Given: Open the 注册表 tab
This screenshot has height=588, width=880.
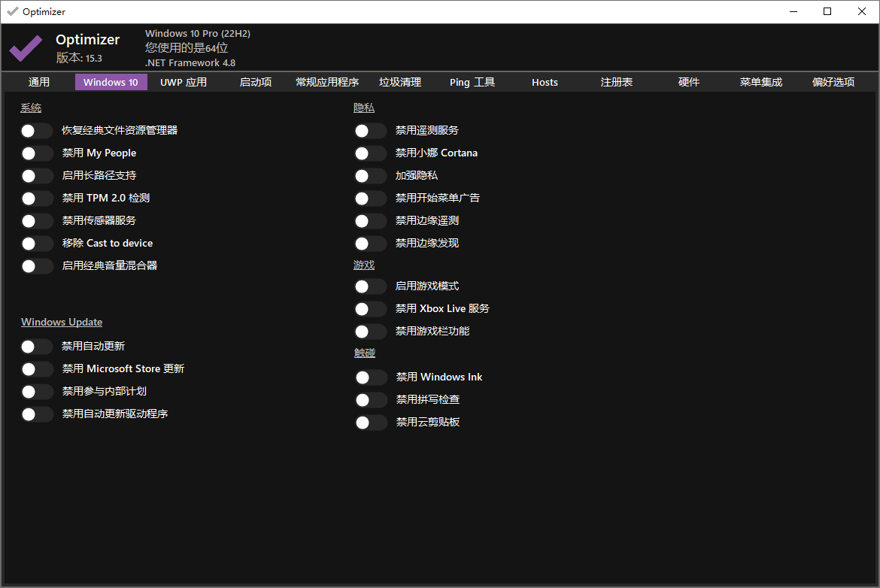Looking at the screenshot, I should [617, 82].
